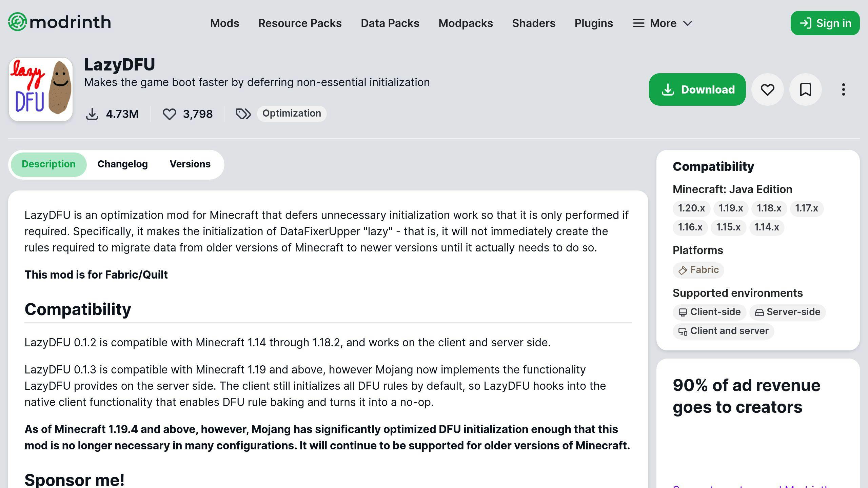Screen dimensions: 868x488
Task: Open the LazyDFU potato project icon
Action: 41,89
